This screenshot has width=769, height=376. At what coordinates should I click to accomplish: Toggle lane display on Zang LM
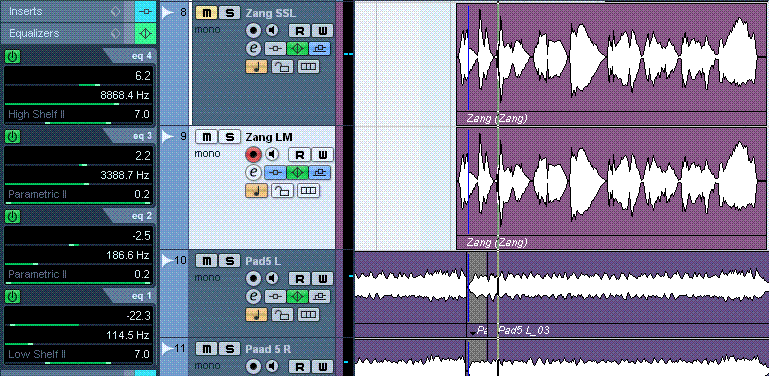tap(308, 191)
